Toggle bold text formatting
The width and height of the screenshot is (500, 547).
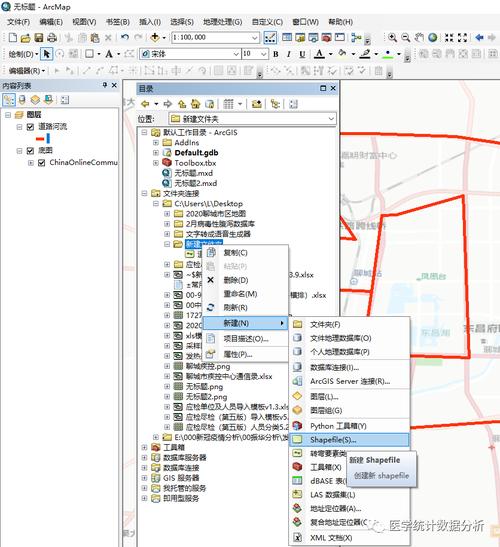(x=276, y=54)
